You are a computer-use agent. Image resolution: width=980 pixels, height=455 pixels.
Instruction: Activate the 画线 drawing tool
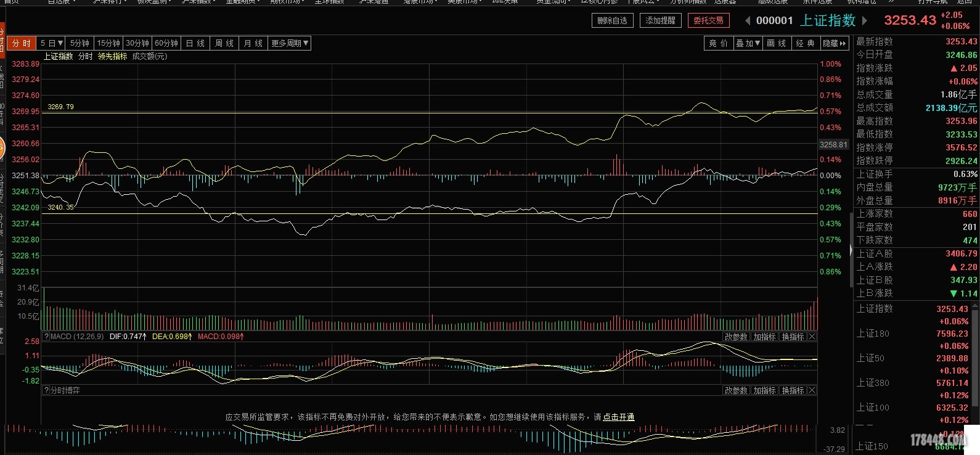777,43
